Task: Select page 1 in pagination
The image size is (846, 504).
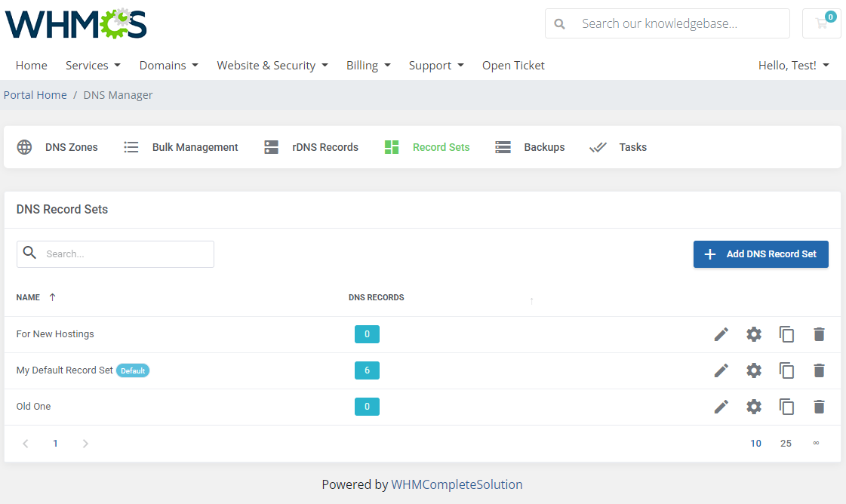Action: [55, 444]
